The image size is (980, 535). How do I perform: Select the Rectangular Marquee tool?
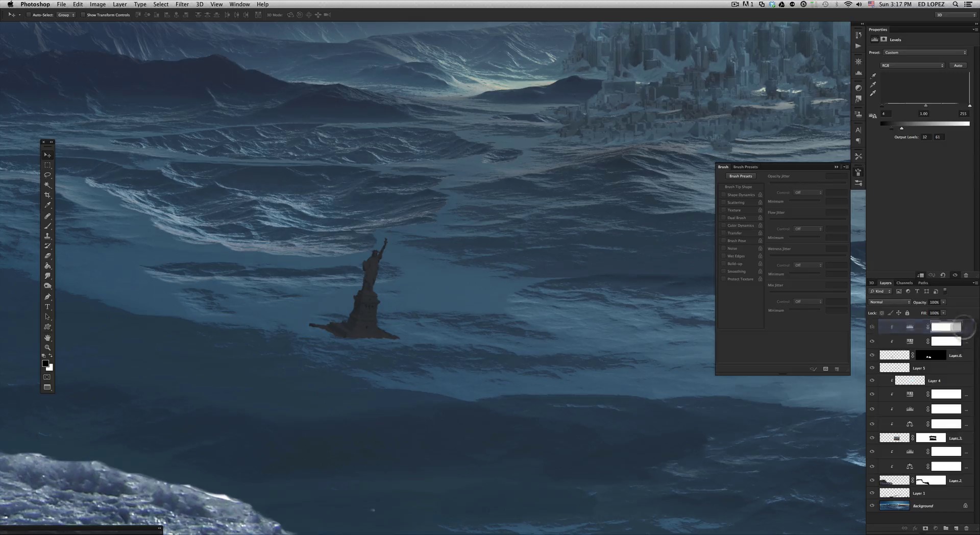(47, 165)
